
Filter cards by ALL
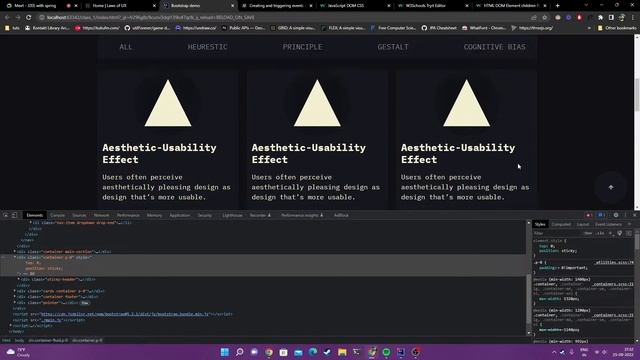pyautogui.click(x=126, y=47)
